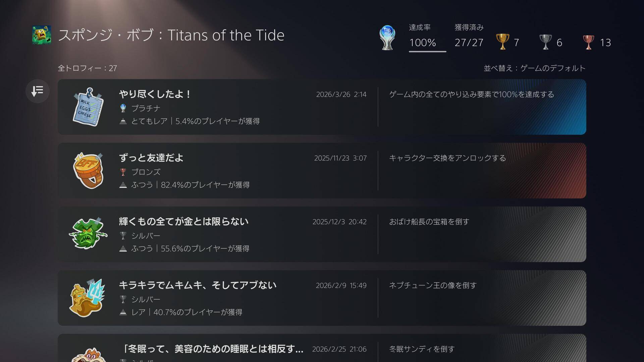Open the green ghost pirate trophy image
Viewport: 644px width, 362px height.
click(88, 234)
